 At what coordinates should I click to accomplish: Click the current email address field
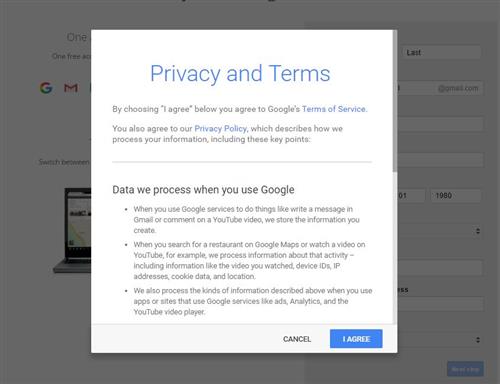440,304
